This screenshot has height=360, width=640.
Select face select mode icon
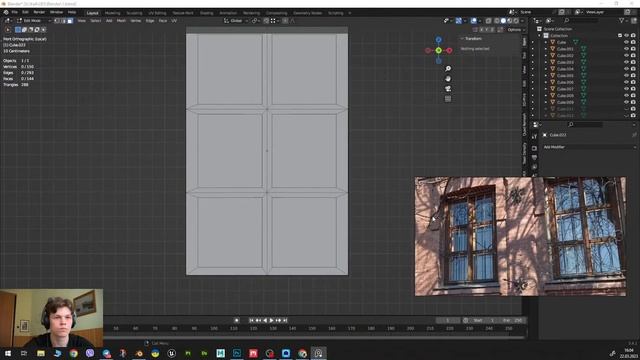[70, 21]
